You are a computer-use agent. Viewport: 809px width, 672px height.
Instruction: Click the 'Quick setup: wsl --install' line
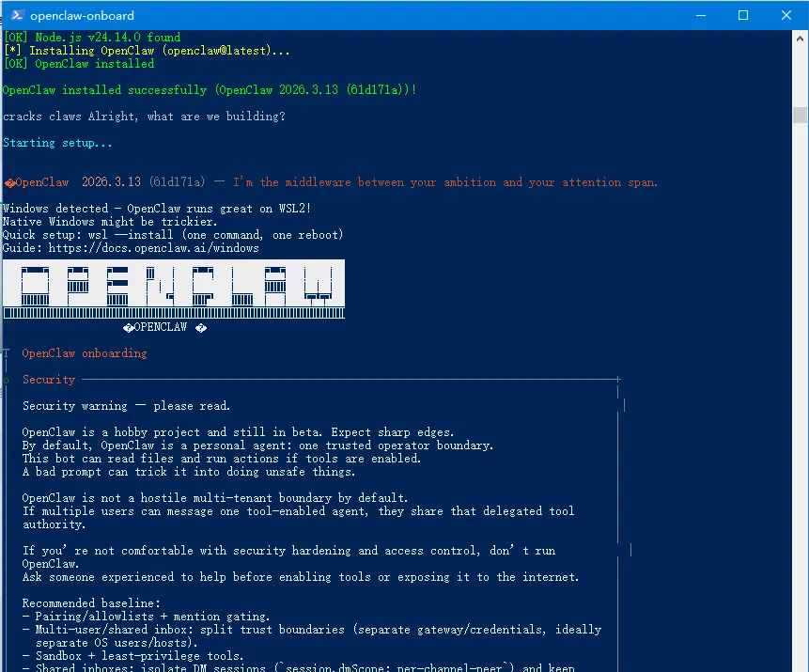click(x=172, y=235)
